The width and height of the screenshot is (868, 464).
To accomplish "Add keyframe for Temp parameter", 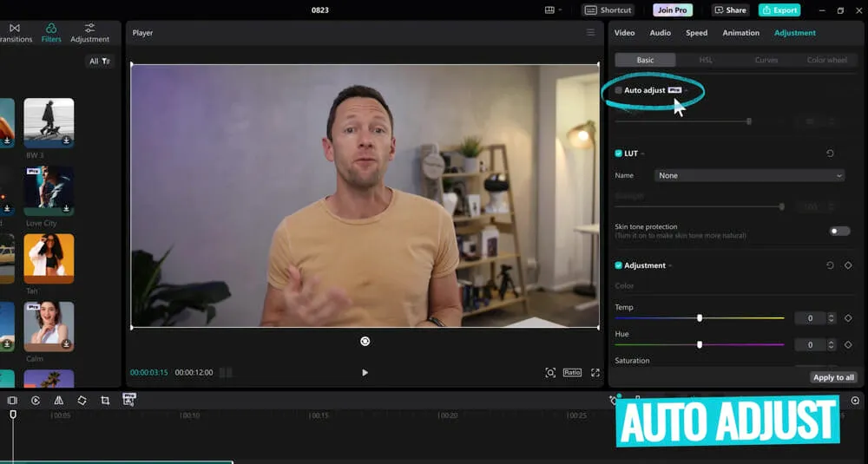I will tap(848, 318).
